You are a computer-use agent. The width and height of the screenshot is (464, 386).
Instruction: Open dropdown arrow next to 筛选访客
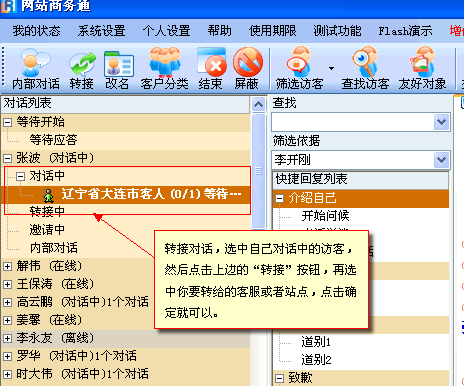click(331, 69)
